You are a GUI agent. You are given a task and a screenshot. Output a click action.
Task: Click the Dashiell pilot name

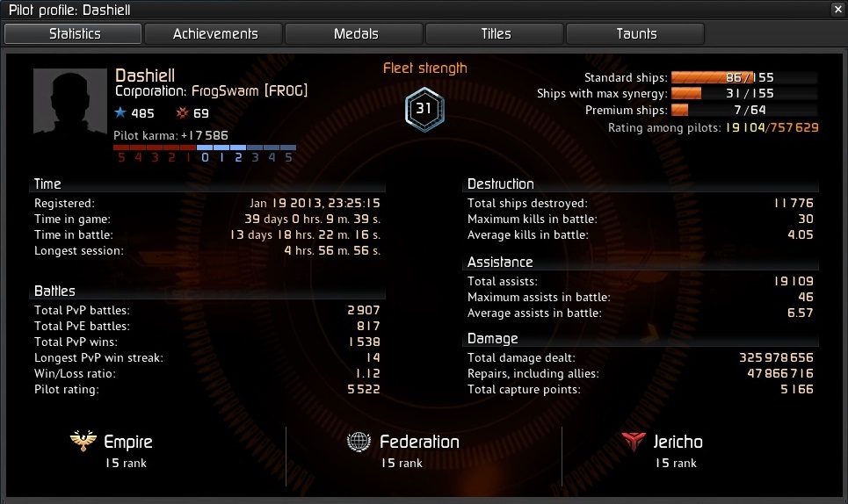coord(145,76)
